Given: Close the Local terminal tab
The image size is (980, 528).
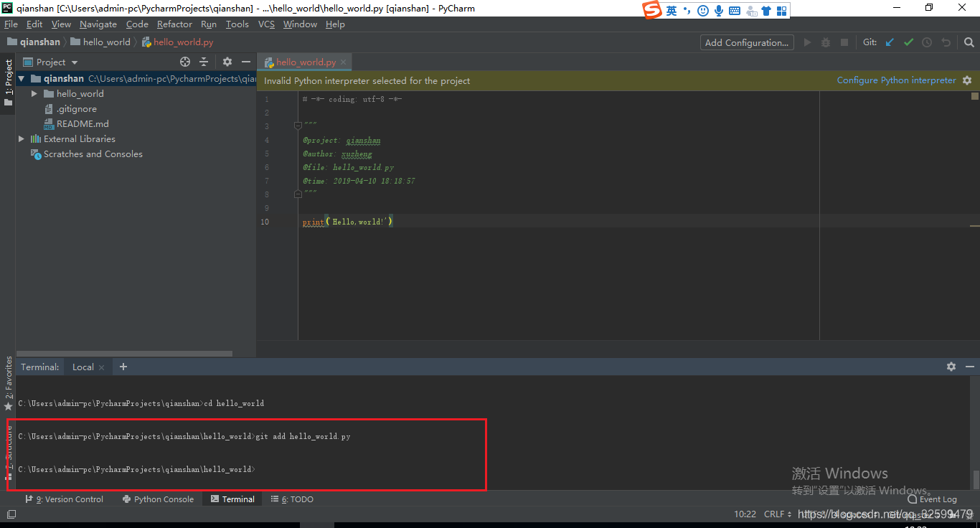Looking at the screenshot, I should click(101, 367).
